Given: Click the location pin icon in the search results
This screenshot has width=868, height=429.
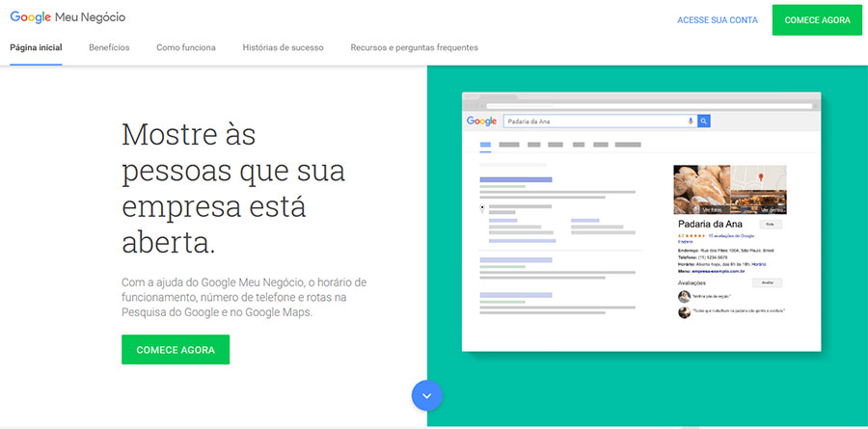Looking at the screenshot, I should [482, 208].
